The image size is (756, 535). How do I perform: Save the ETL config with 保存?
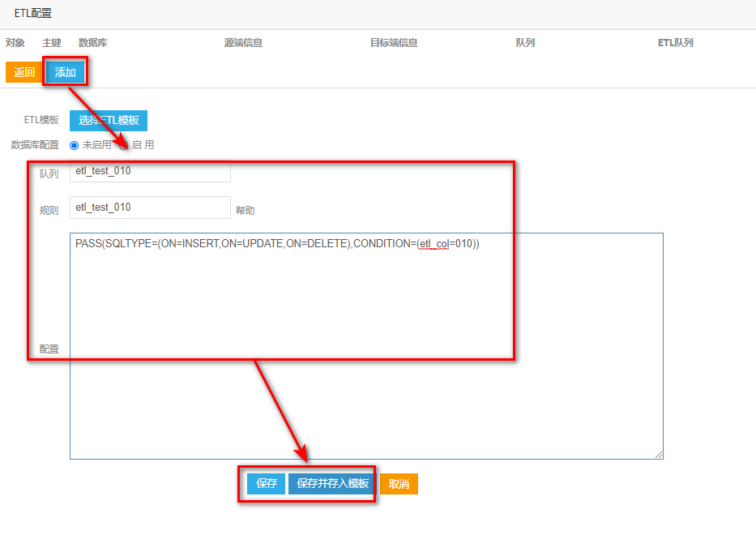(x=267, y=484)
